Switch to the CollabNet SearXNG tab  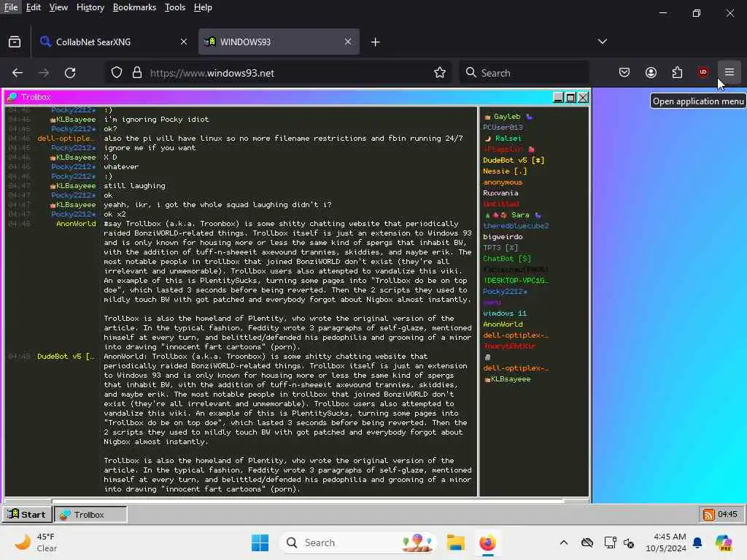113,42
